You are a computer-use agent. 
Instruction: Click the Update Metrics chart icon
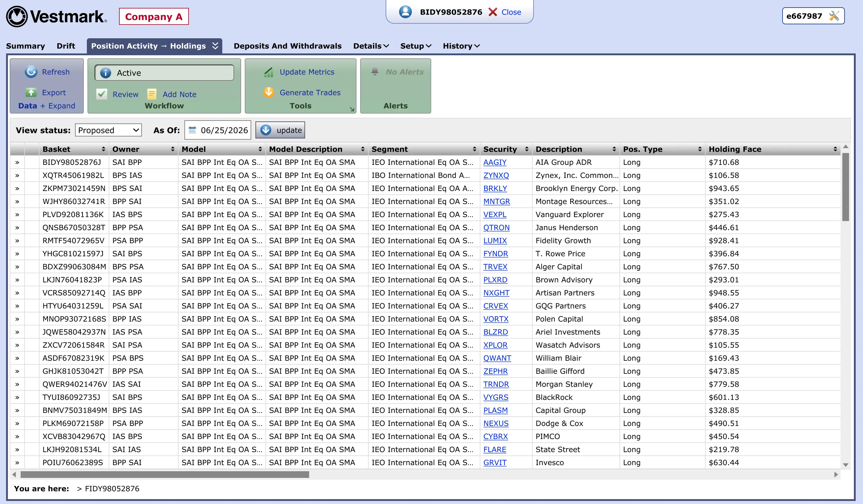(269, 72)
